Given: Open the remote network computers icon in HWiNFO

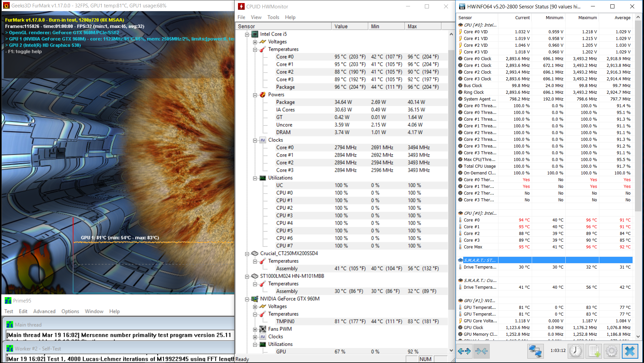Looking at the screenshot, I should coord(535,351).
